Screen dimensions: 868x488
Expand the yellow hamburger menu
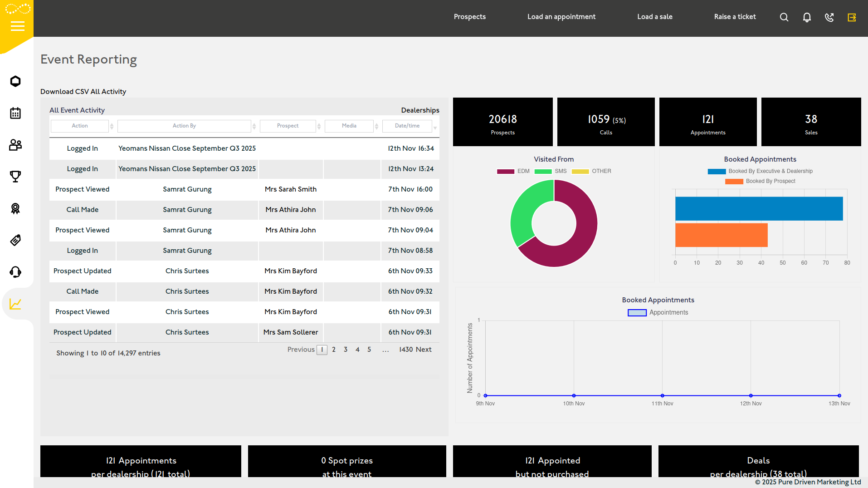pyautogui.click(x=17, y=26)
